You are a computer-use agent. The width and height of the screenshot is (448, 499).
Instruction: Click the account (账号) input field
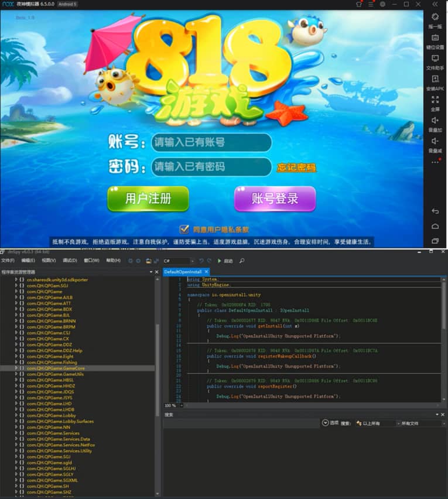[211, 142]
